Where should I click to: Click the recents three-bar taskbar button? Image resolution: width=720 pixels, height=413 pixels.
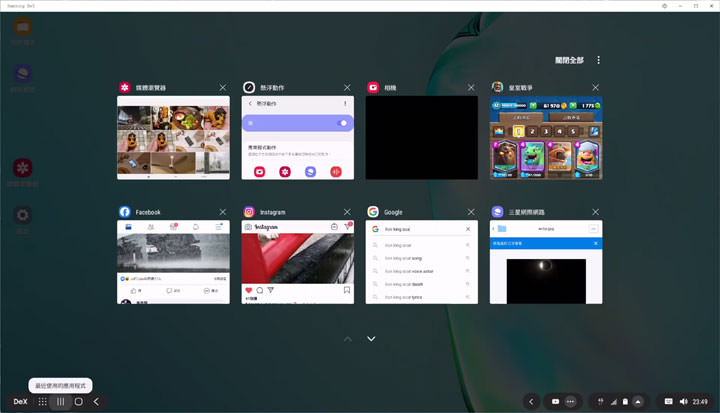[x=61, y=402]
